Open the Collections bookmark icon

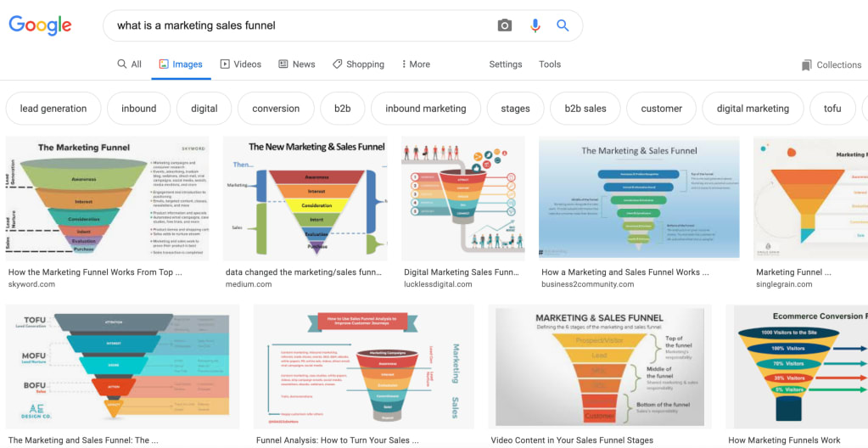point(807,64)
